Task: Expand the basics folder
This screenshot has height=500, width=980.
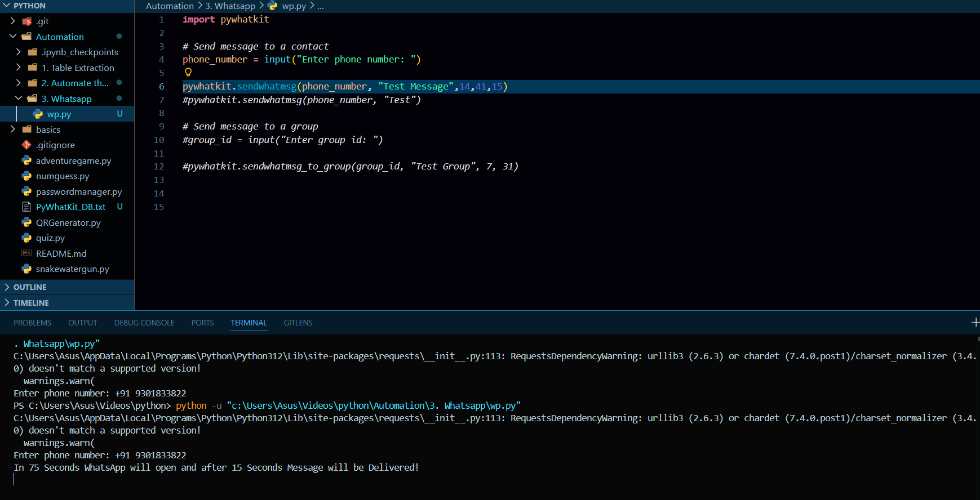Action: 13,130
